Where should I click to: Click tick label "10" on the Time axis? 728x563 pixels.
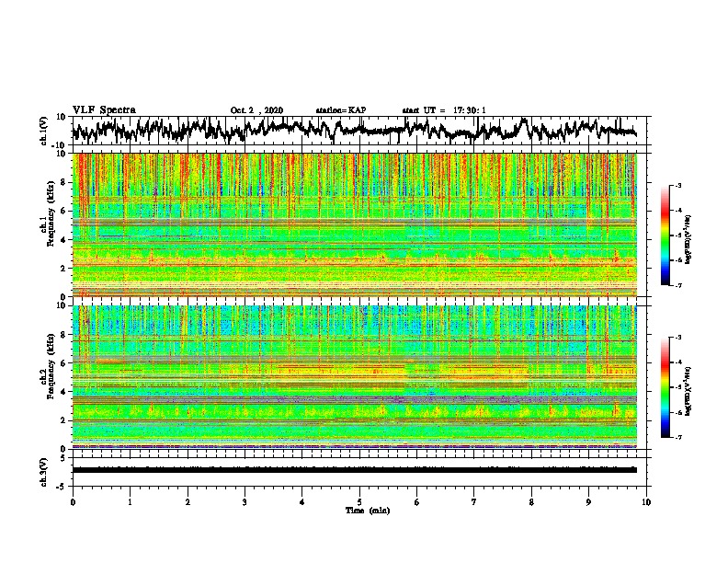click(646, 502)
